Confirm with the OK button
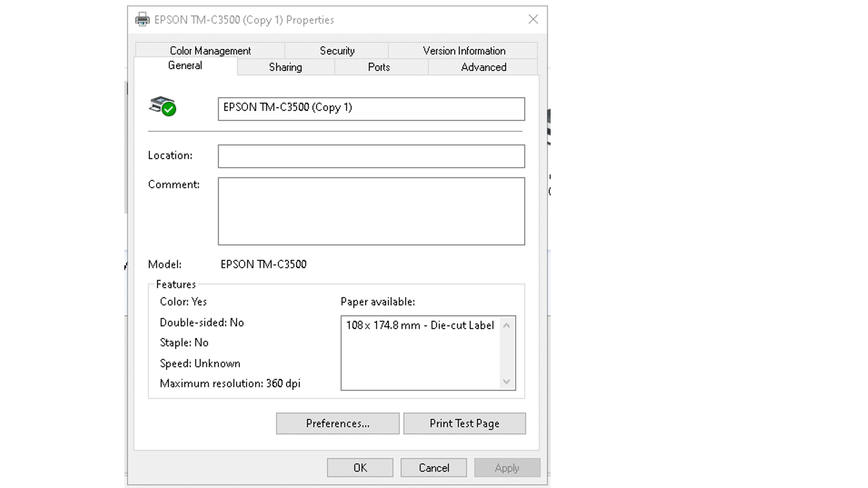 point(360,468)
